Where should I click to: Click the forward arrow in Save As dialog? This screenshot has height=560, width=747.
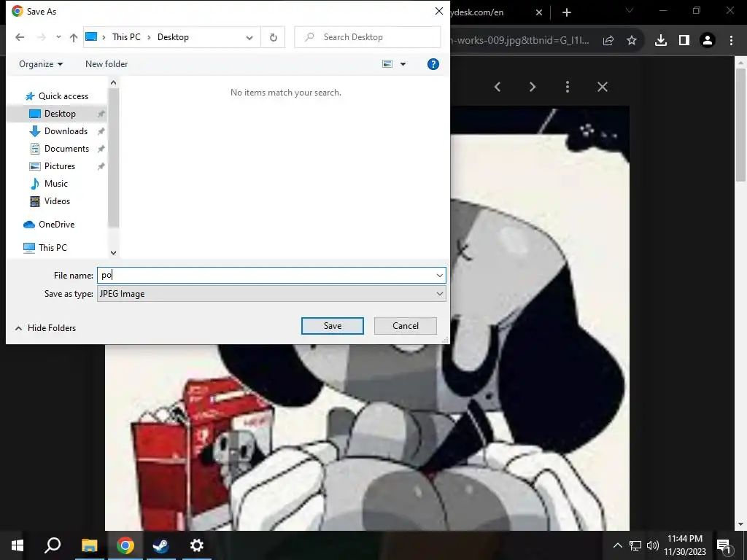pyautogui.click(x=42, y=37)
